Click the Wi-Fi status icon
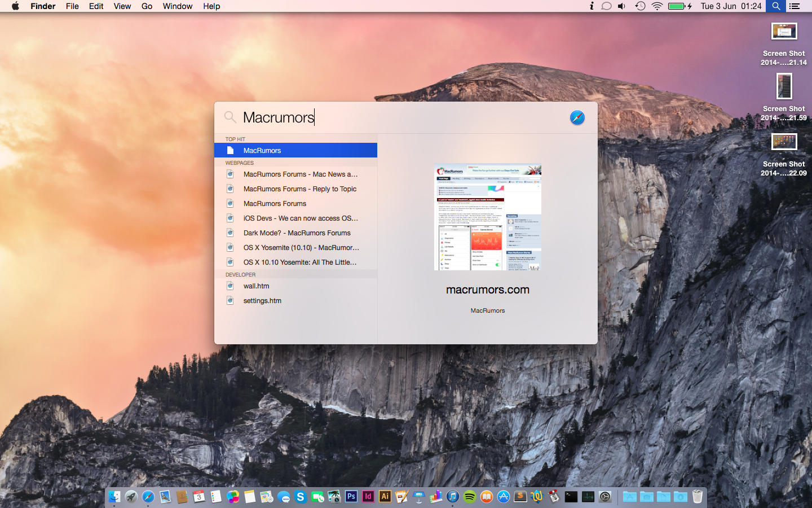The height and width of the screenshot is (508, 812). [x=657, y=6]
